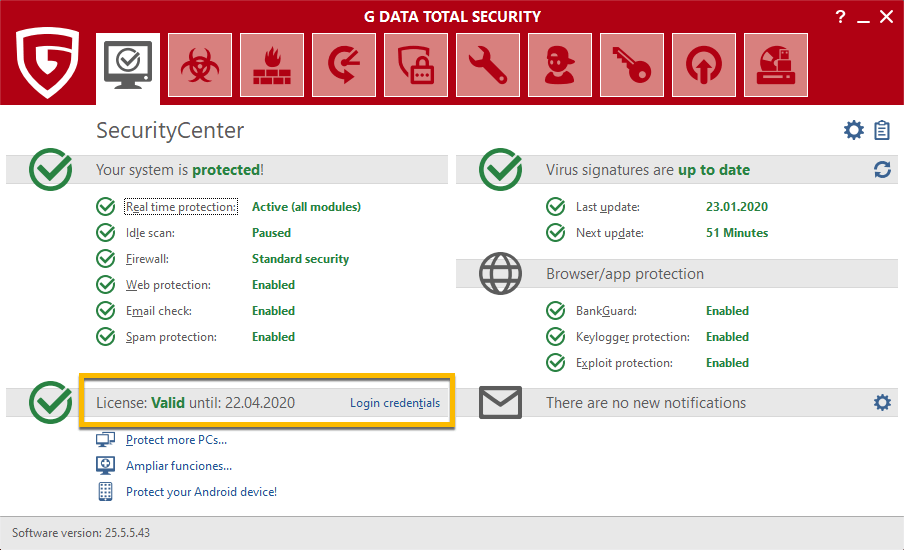This screenshot has height=550, width=904.
Task: Refresh virus signatures with the update icon
Action: click(x=882, y=169)
